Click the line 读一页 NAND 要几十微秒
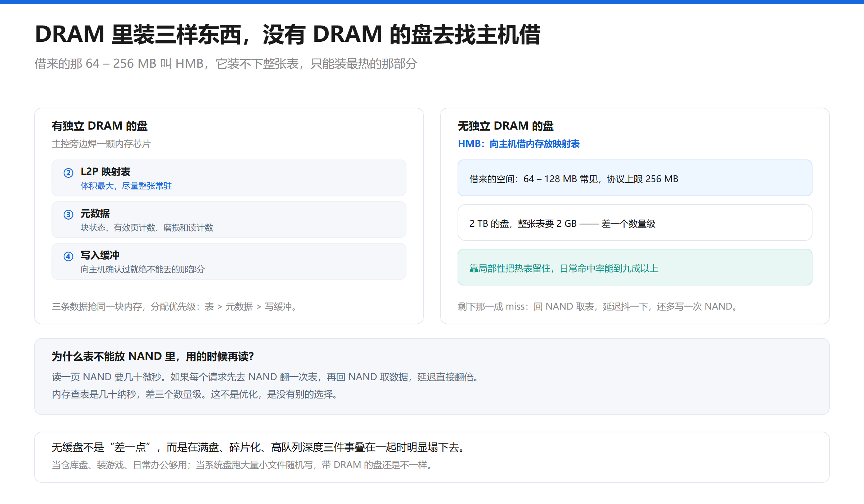 [266, 377]
